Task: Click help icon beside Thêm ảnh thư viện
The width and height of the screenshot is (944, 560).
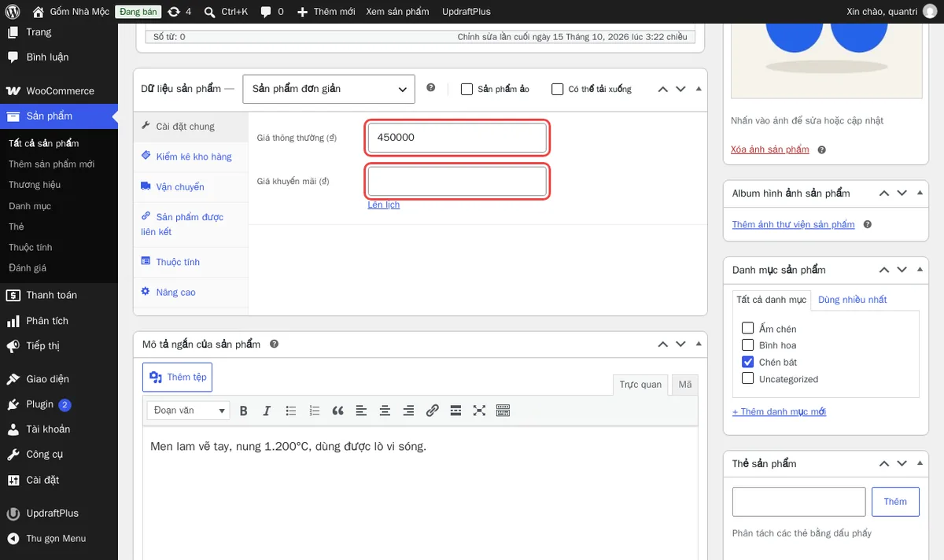Action: 867,224
